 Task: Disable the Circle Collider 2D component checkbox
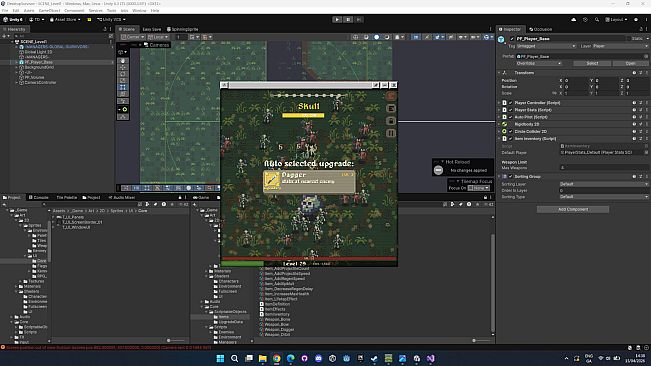pyautogui.click(x=511, y=132)
